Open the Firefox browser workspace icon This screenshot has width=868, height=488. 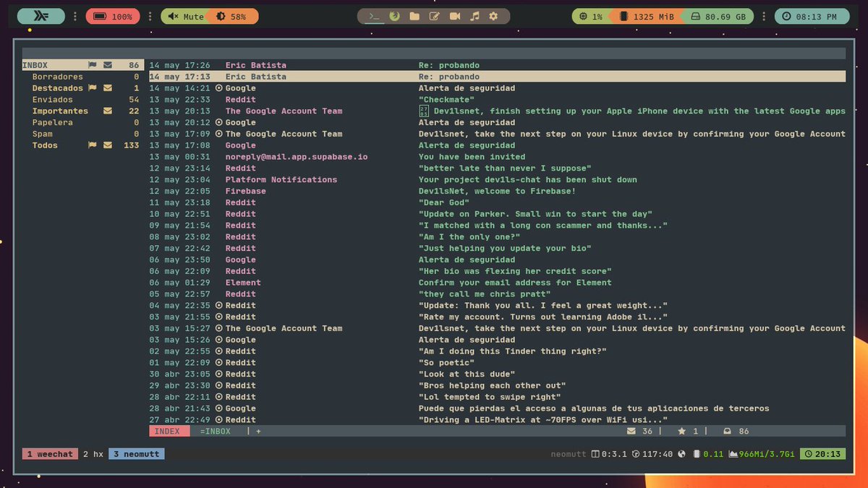394,16
